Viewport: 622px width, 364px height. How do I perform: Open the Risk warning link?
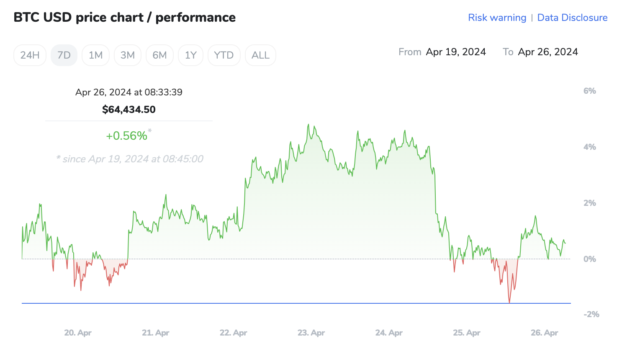pos(497,17)
